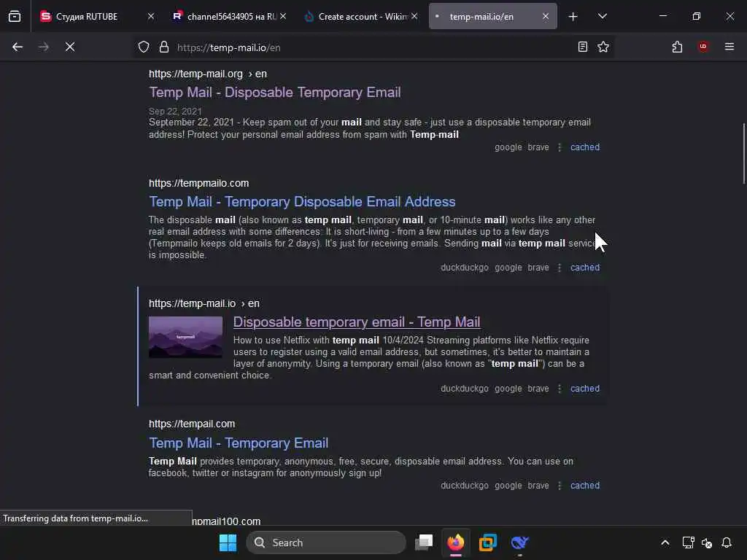Click the temp-mail.io purple thumbnail image
Viewport: 747px width, 560px height.
pyautogui.click(x=186, y=337)
